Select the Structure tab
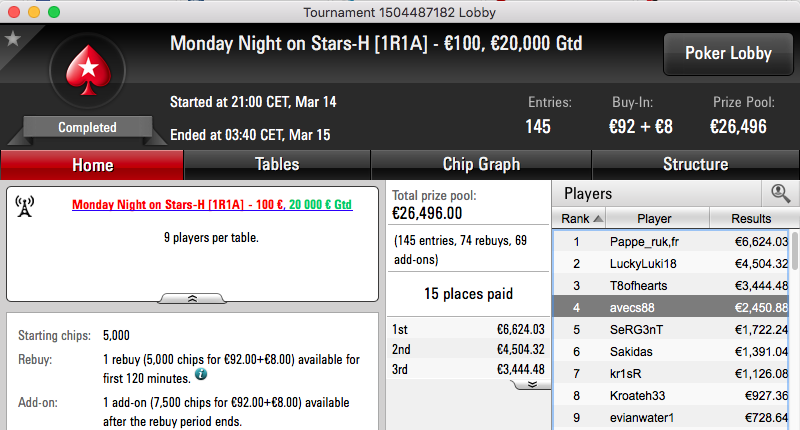The image size is (800, 430). 695,165
